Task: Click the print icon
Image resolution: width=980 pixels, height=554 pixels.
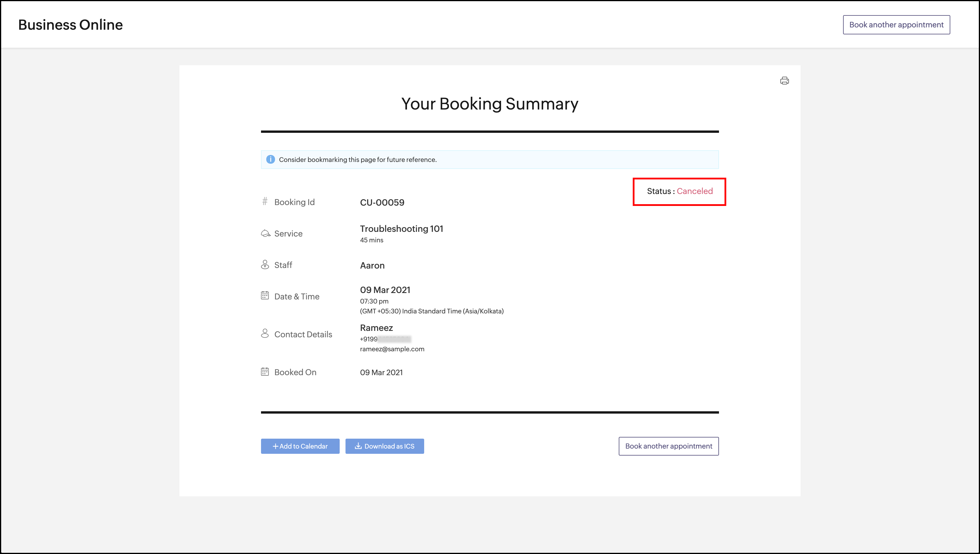Action: pos(784,81)
